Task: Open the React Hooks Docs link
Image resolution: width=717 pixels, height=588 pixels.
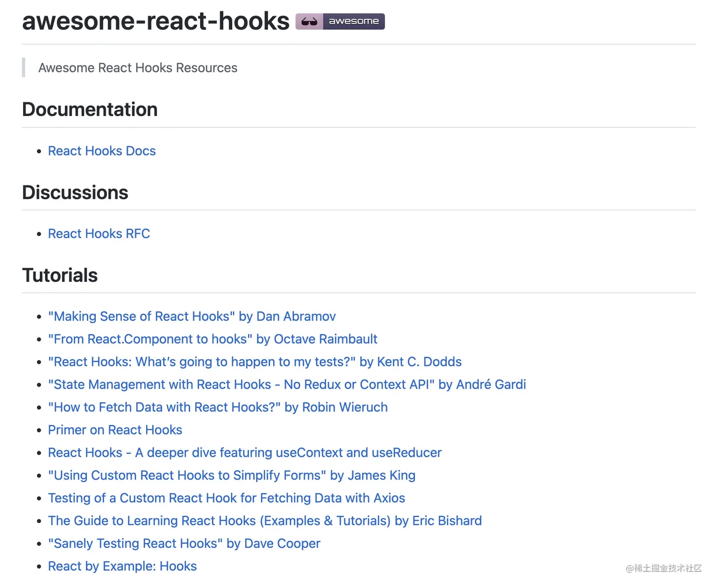Action: [x=102, y=151]
